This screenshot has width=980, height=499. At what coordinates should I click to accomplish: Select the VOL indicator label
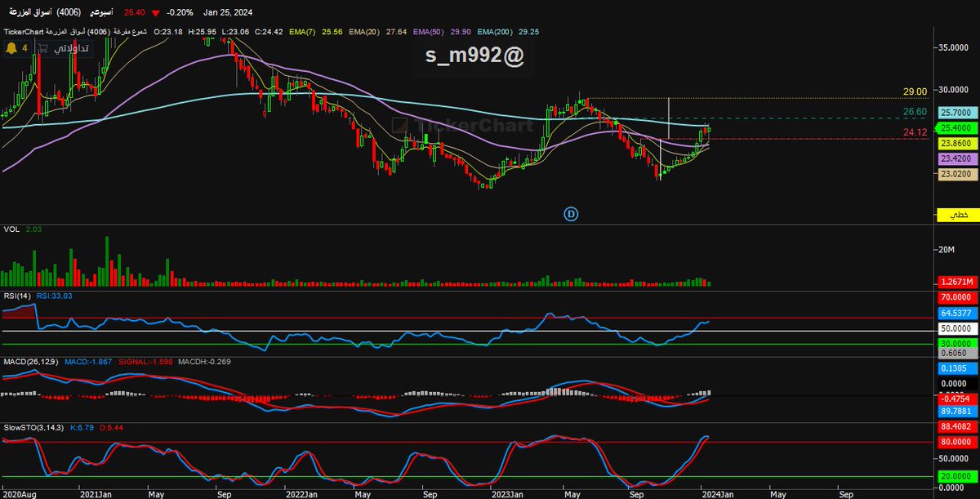point(12,229)
